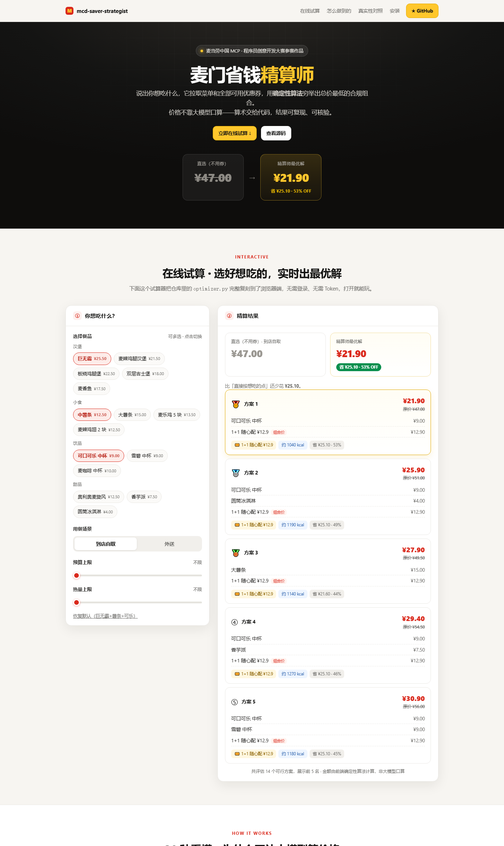Click the 圆筒冰淇淋 row in 方案 2
This screenshot has height=846, width=504.
[x=328, y=501]
